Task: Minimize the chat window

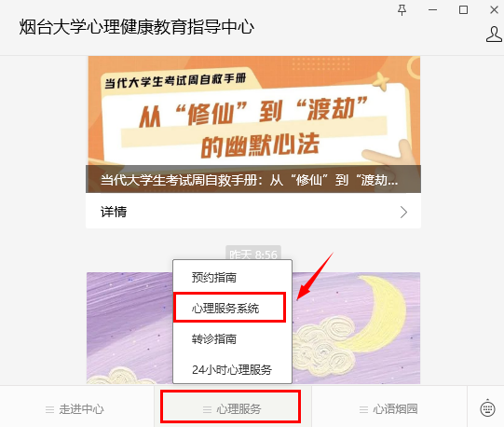Action: (432, 10)
